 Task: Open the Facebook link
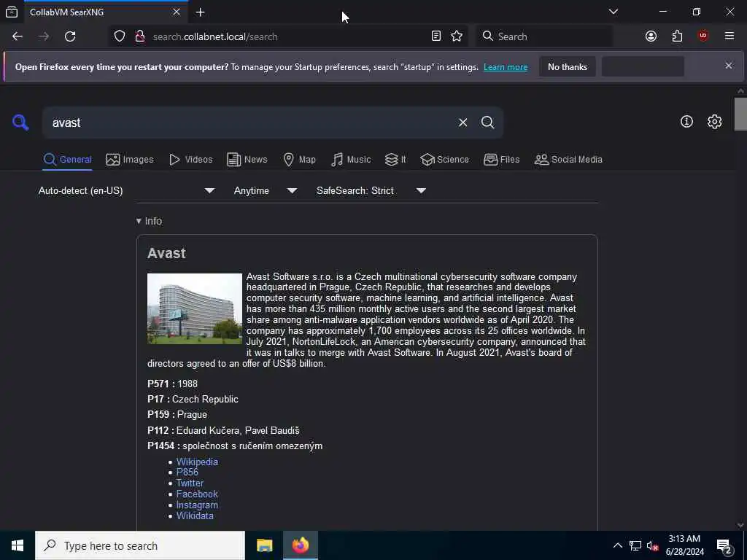click(x=197, y=494)
